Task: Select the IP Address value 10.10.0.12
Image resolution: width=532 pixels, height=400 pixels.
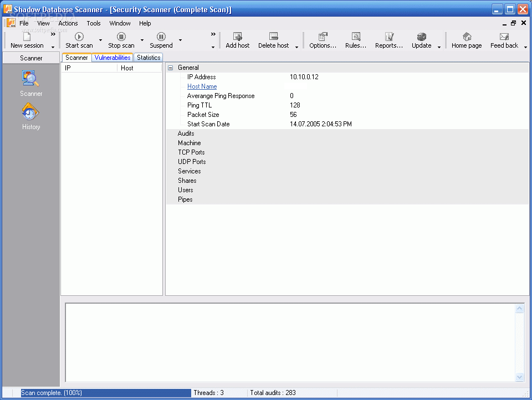Action: pos(304,77)
